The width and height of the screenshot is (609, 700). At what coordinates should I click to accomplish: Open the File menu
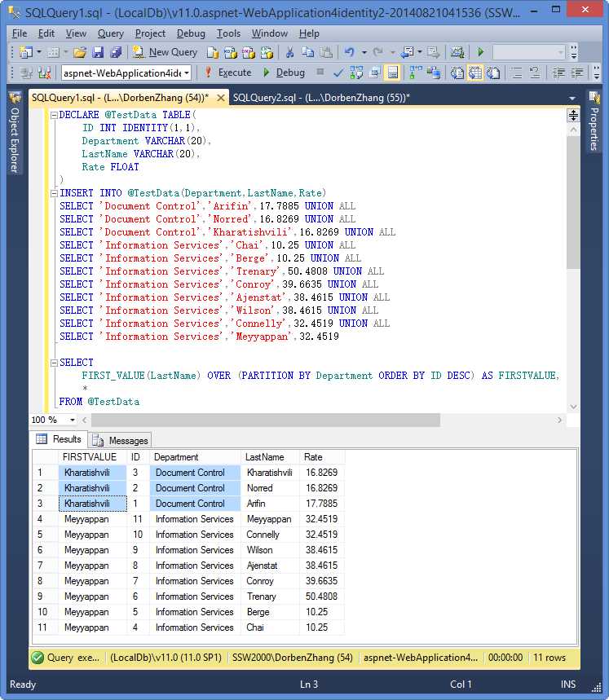[x=20, y=33]
